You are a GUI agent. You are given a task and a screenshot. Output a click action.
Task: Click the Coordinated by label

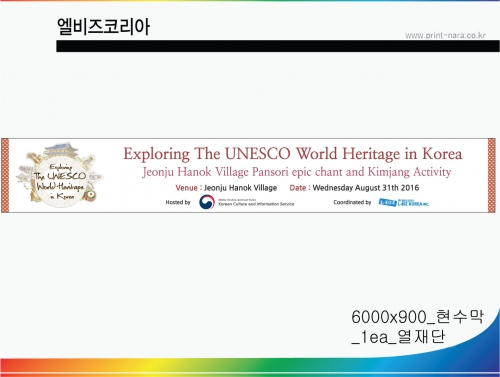coord(352,202)
